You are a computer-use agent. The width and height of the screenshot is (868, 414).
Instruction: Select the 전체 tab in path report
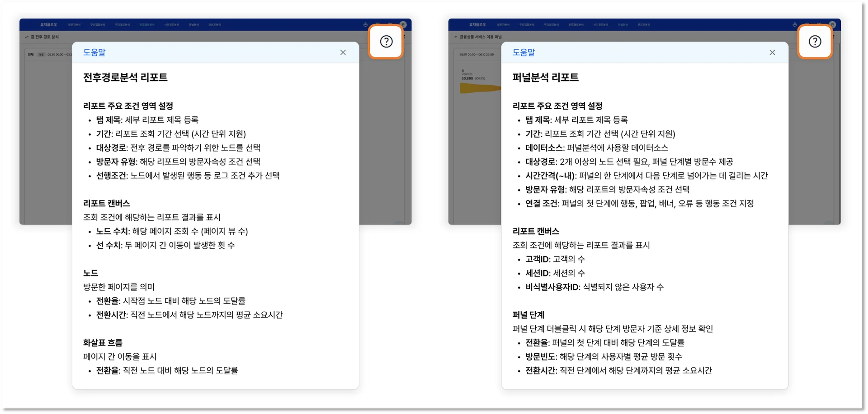point(31,54)
